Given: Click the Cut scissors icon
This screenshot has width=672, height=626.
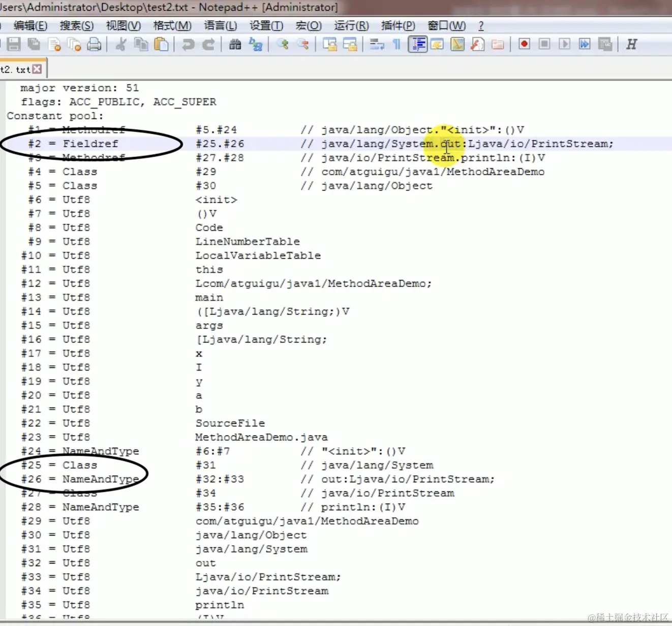Looking at the screenshot, I should pyautogui.click(x=121, y=44).
